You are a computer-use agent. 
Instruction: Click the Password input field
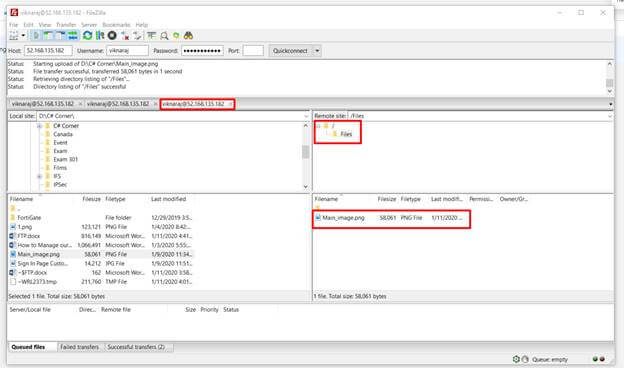(202, 51)
